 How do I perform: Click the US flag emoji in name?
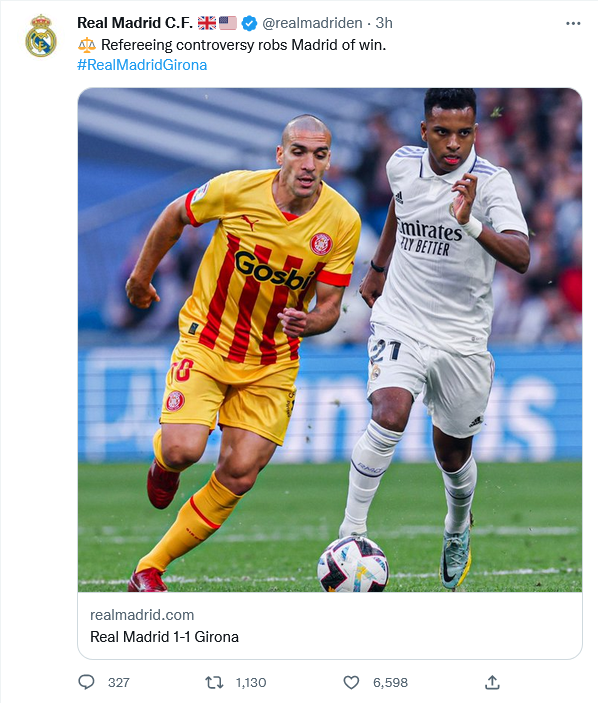point(228,23)
